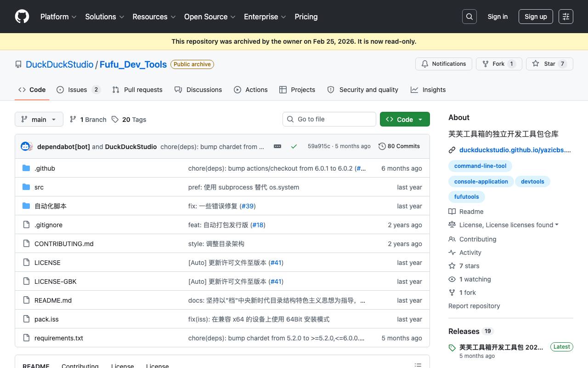Click the scale icon beside License

[x=452, y=225]
